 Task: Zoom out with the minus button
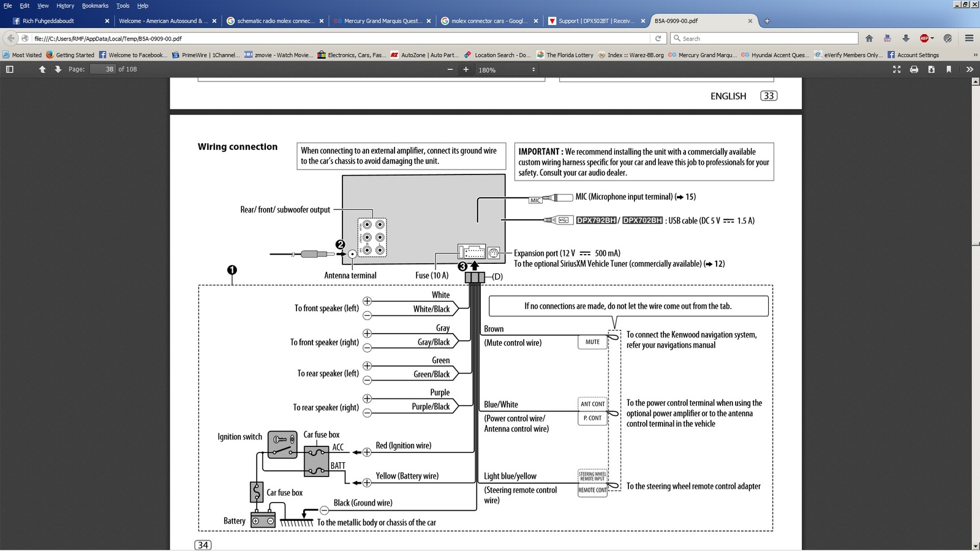[450, 69]
